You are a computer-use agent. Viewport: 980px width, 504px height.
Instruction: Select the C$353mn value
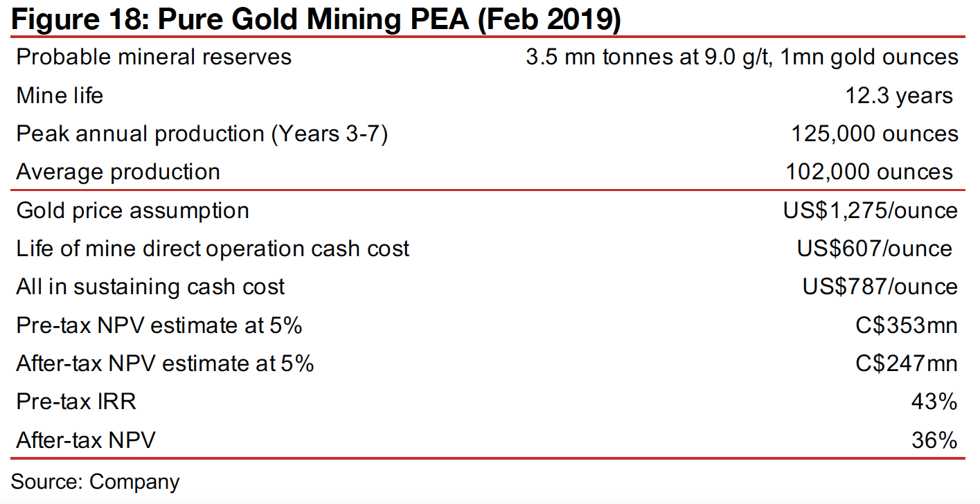point(906,325)
